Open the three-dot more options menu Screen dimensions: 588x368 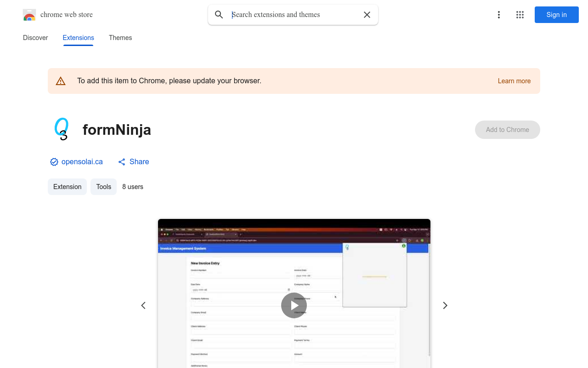coord(498,15)
